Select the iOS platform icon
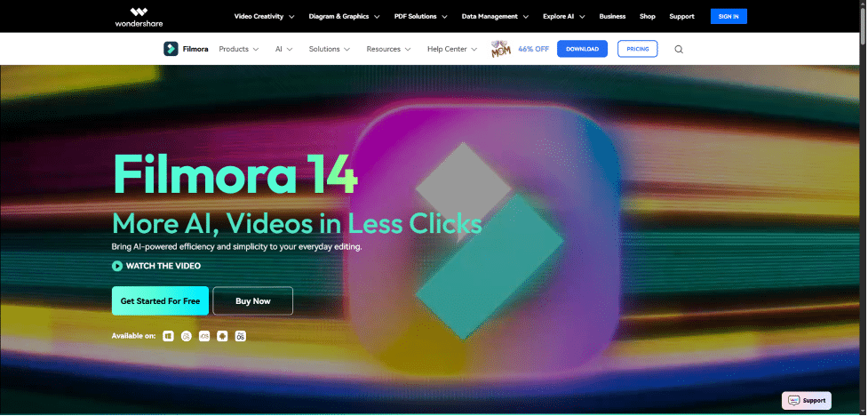The image size is (868, 416). click(x=204, y=336)
